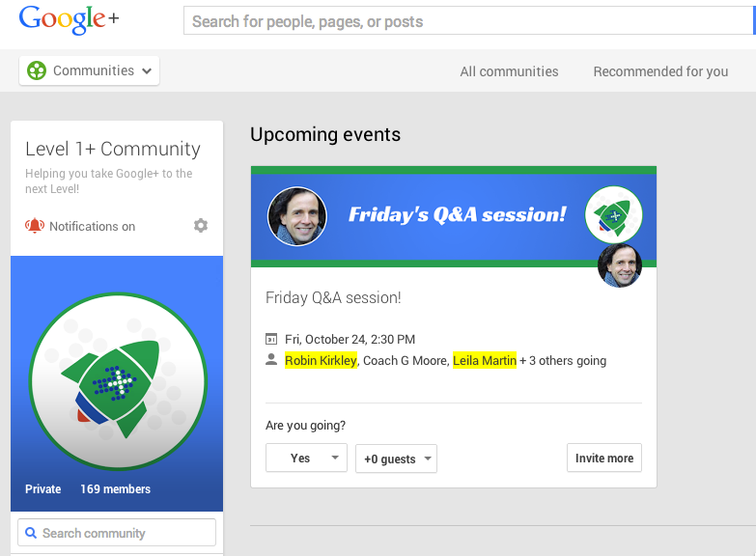756x556 pixels.
Task: Click the small rocket badge on event banner
Action: [613, 215]
